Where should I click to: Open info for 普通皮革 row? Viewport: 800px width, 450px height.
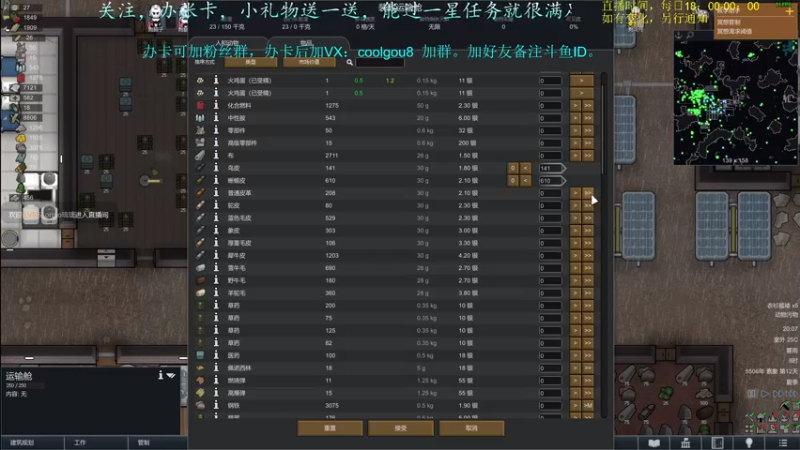coord(216,193)
